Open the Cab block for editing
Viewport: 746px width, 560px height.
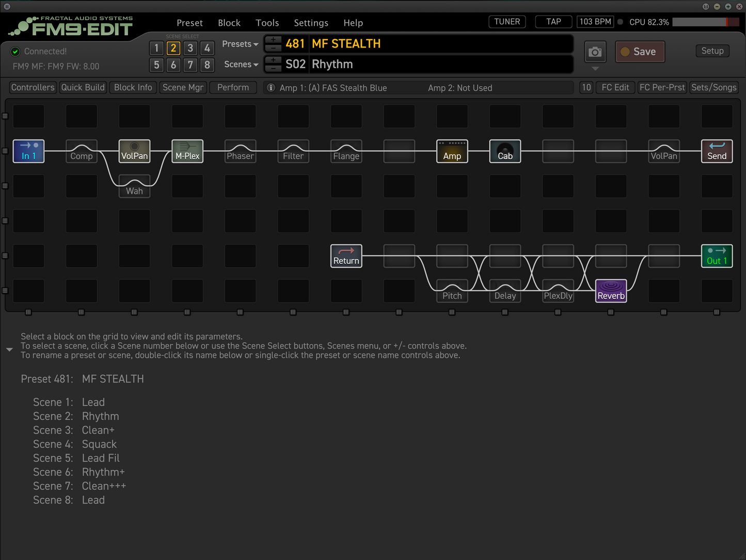click(x=504, y=151)
